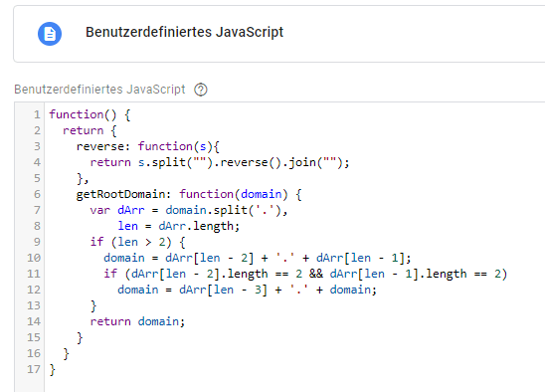Click the line with s.split("").reverse().join("")

pyautogui.click(x=220, y=163)
